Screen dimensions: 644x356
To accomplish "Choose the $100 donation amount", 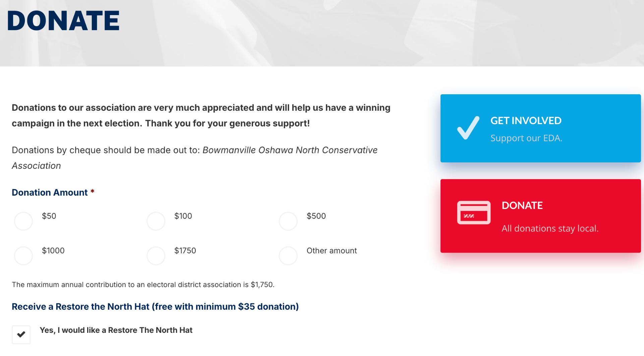I will (156, 221).
